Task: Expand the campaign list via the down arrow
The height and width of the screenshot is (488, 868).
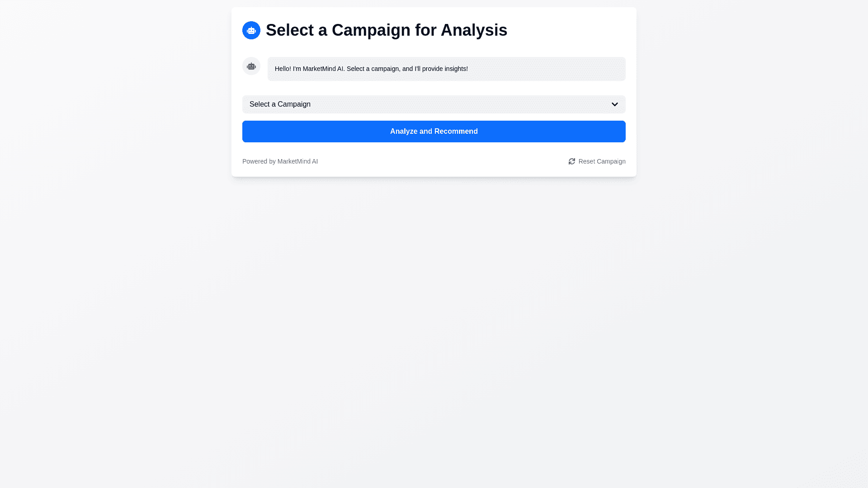Action: tap(614, 104)
